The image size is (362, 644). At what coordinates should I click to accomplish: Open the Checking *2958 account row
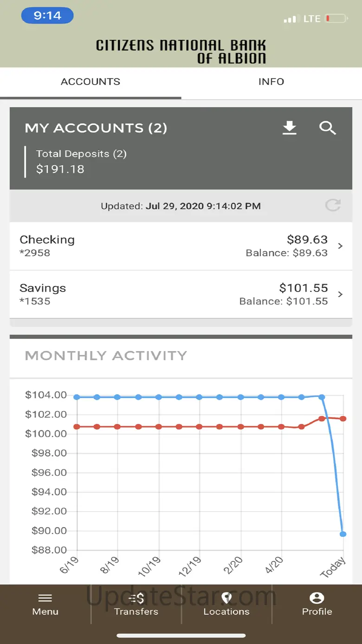point(139,246)
